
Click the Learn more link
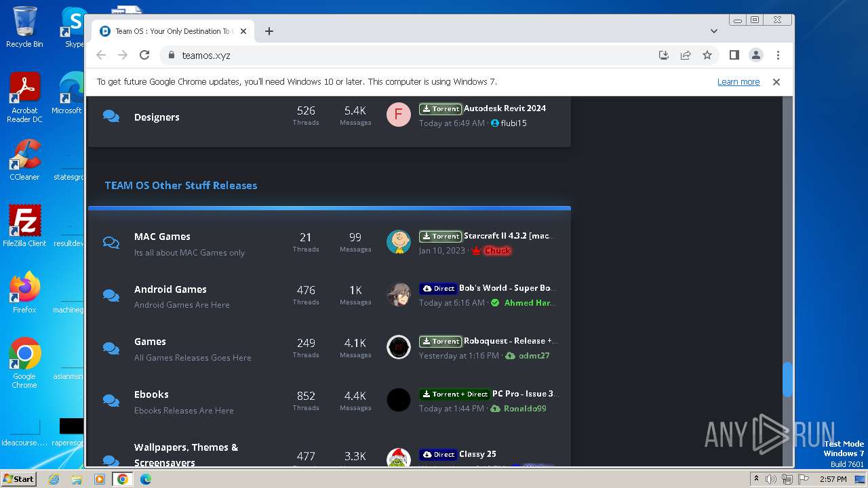tap(738, 82)
